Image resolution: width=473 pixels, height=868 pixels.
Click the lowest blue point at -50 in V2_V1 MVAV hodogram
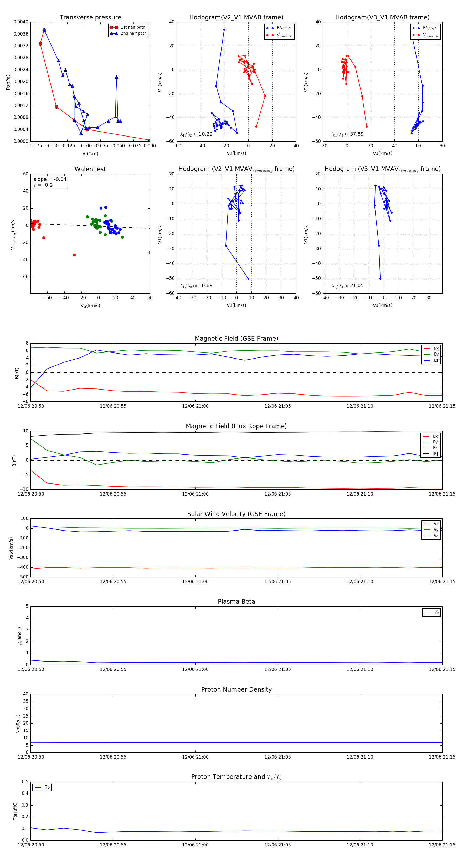[x=248, y=279]
